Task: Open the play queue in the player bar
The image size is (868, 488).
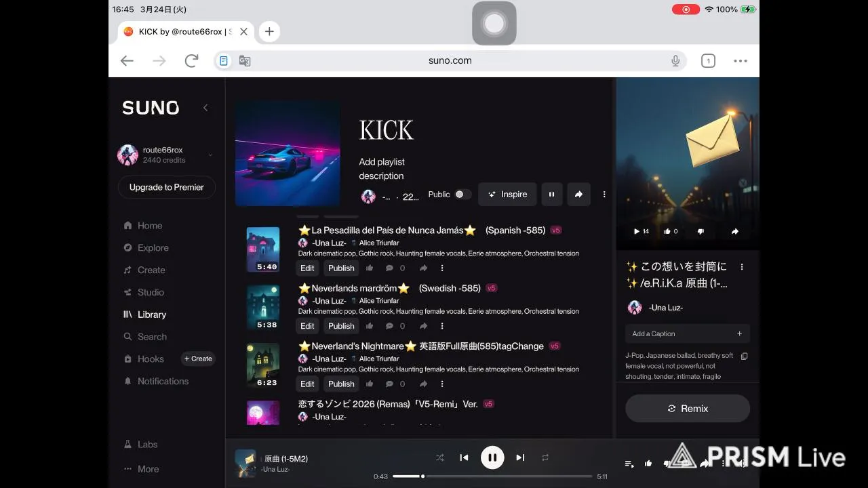Action: [x=629, y=464]
